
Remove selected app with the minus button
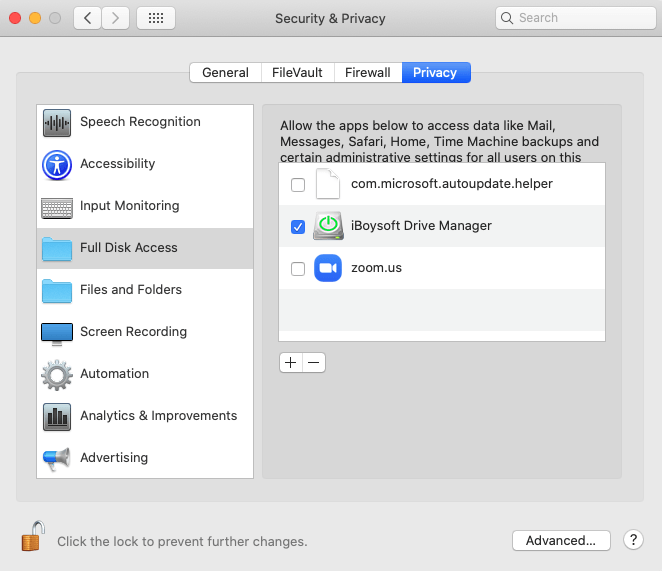314,362
